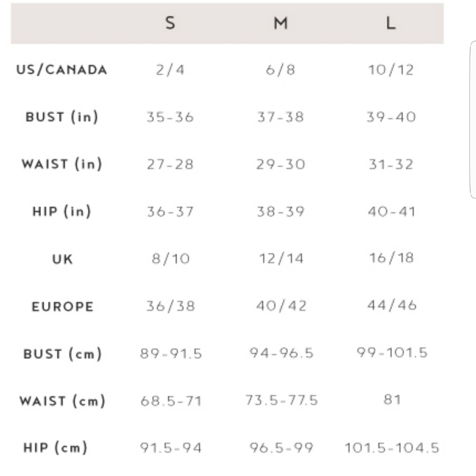Click the HIP (in) row label
The width and height of the screenshot is (476, 476).
click(x=62, y=212)
